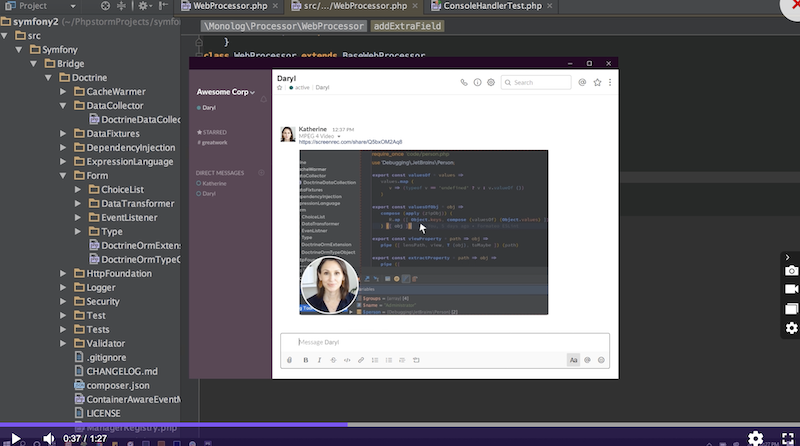Collapse the Bridge folder
The width and height of the screenshot is (800, 446).
click(x=34, y=64)
